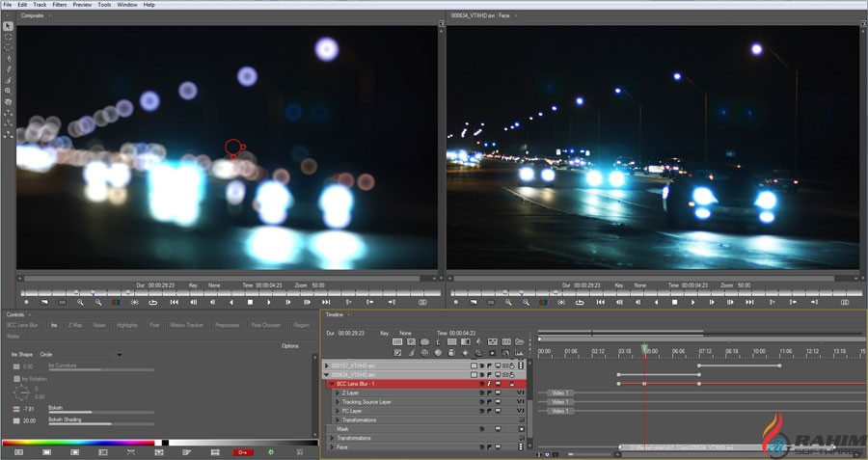Viewport: 868px width, 460px height.
Task: Click the 07:12 mark on timeline ruler
Action: (x=705, y=351)
